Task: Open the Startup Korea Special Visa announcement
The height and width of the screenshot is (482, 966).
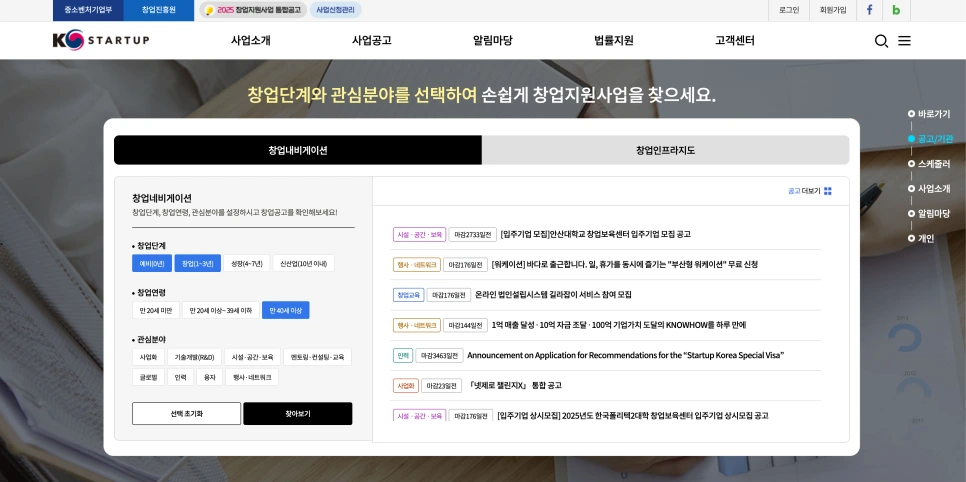Action: pos(625,355)
